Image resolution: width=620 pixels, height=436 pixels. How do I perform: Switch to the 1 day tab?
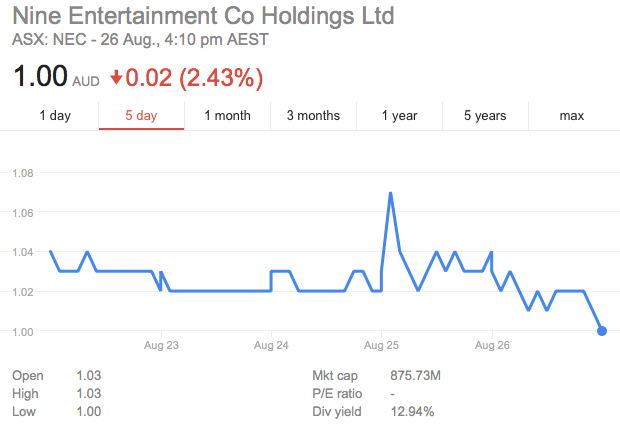(x=55, y=115)
